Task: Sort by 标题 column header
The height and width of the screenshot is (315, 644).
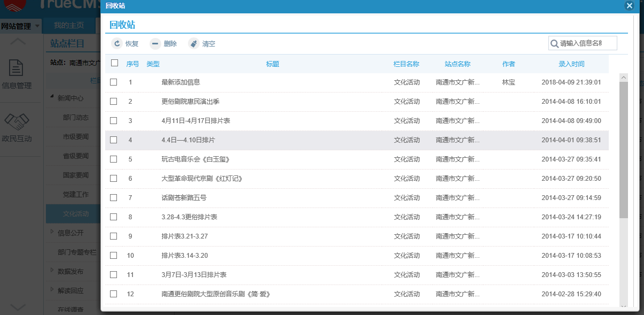Action: [272, 64]
